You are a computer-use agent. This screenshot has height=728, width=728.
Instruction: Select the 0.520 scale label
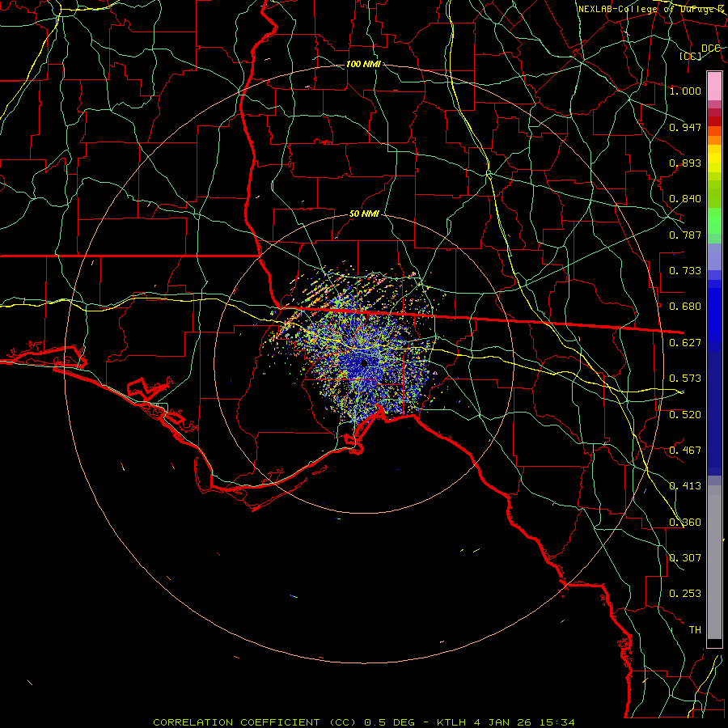(x=685, y=415)
